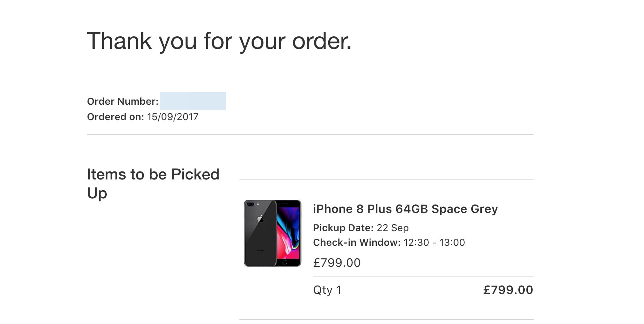Click the Check-in Window label
Image resolution: width=644 pixels, height=324 pixels.
tap(357, 243)
